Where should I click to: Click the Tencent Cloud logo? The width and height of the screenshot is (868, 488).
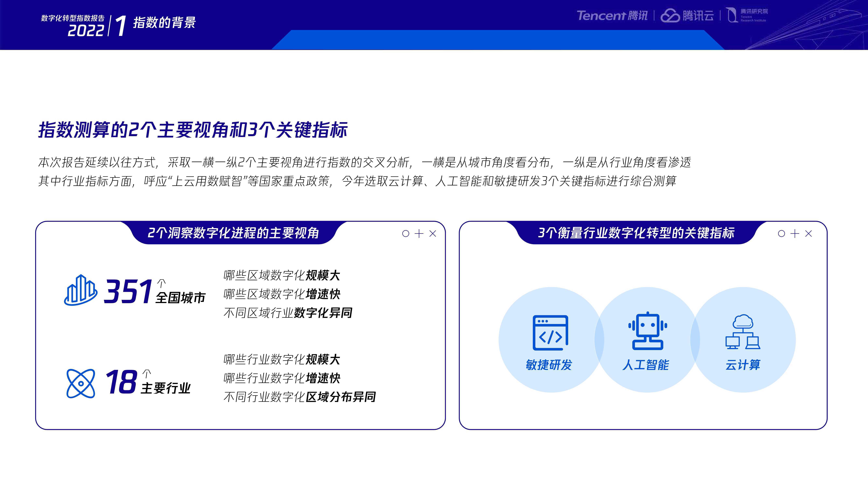click(x=687, y=15)
